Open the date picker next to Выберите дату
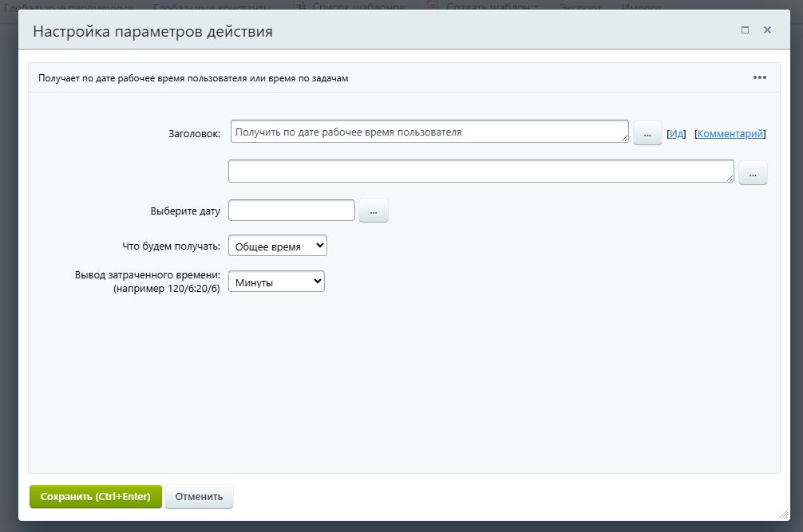The width and height of the screenshot is (803, 532). click(x=373, y=210)
